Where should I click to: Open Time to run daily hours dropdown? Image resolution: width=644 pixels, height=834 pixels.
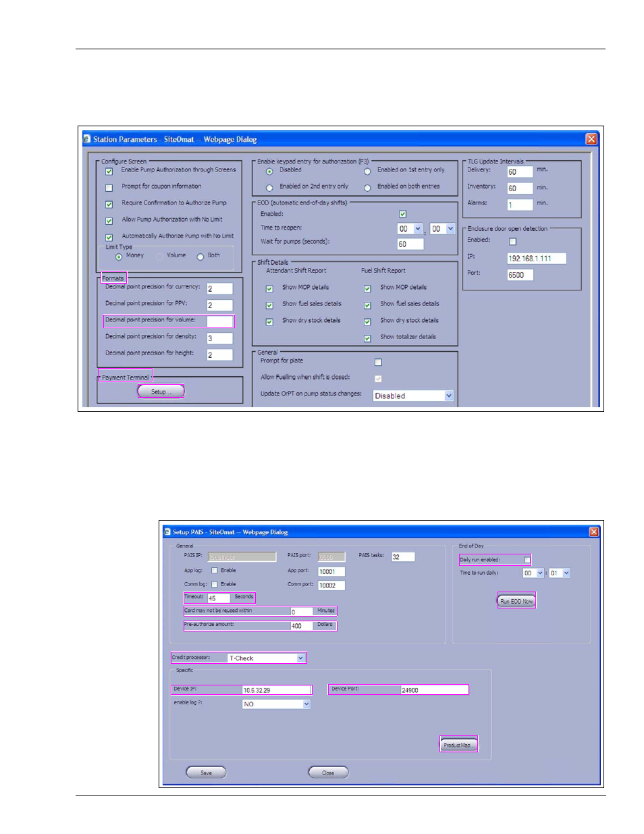click(x=540, y=573)
